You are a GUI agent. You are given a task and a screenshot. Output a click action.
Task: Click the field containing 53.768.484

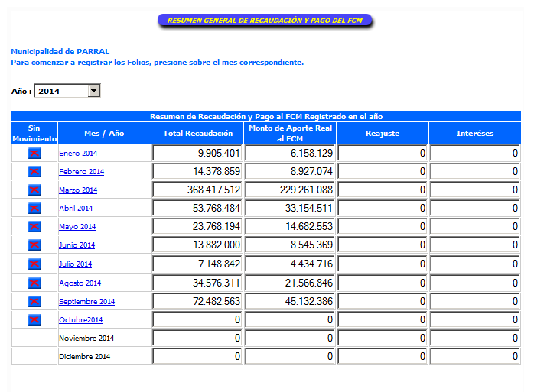click(197, 209)
